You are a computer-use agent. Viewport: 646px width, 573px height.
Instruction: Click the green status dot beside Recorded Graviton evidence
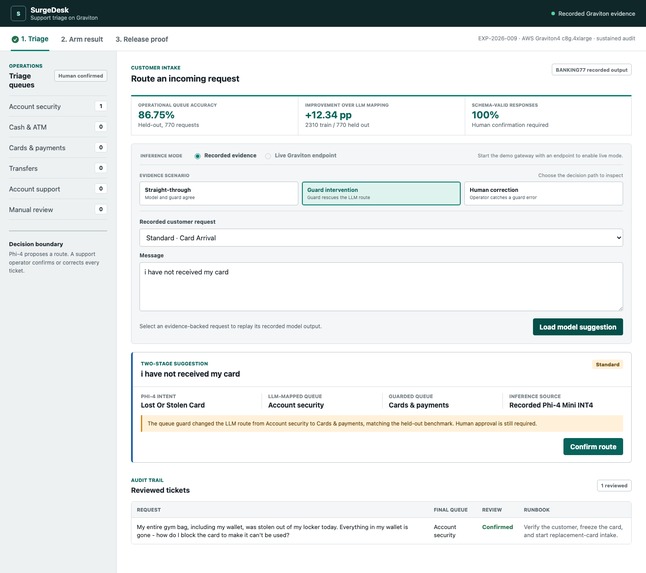click(x=553, y=14)
